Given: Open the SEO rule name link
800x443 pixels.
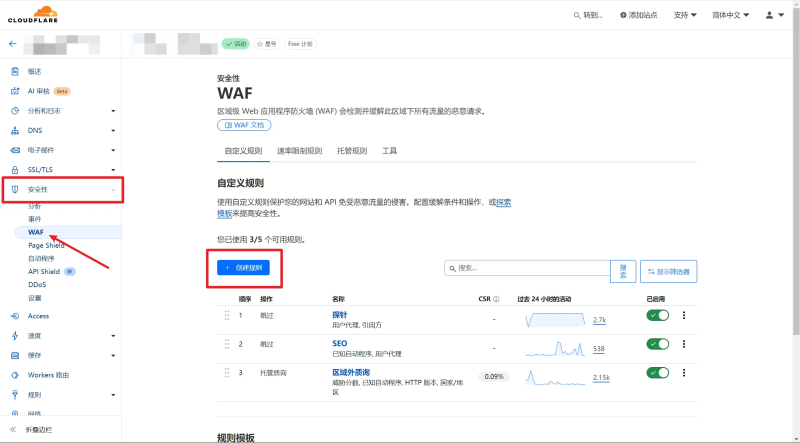Looking at the screenshot, I should click(x=340, y=343).
